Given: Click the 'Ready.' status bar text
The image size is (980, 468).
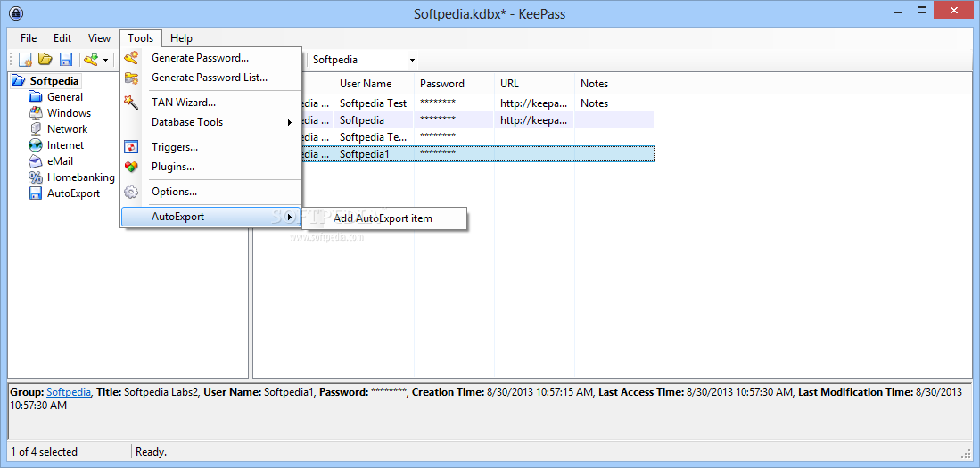Looking at the screenshot, I should (152, 452).
